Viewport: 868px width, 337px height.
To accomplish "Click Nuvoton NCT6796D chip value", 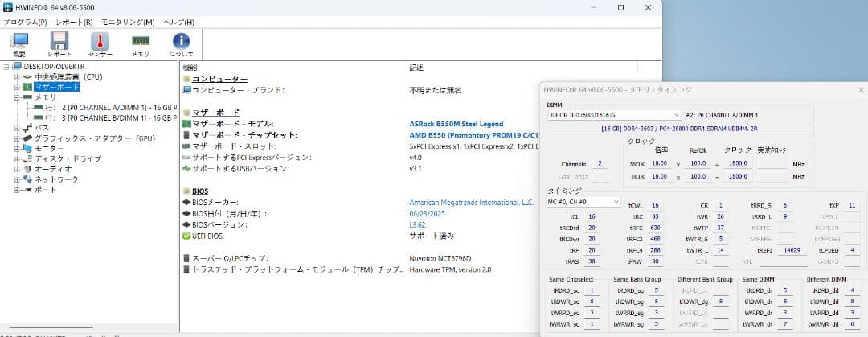I will (440, 258).
